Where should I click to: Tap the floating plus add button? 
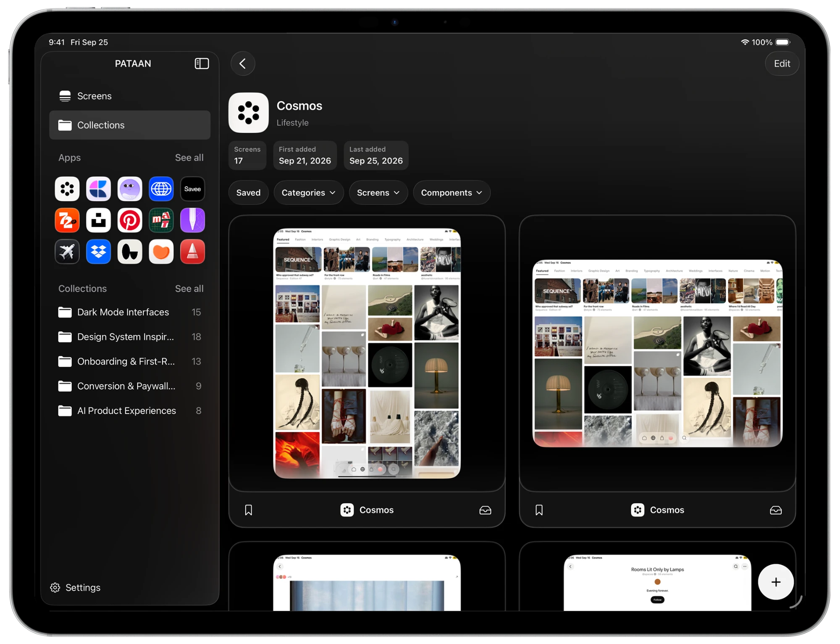coord(776,582)
